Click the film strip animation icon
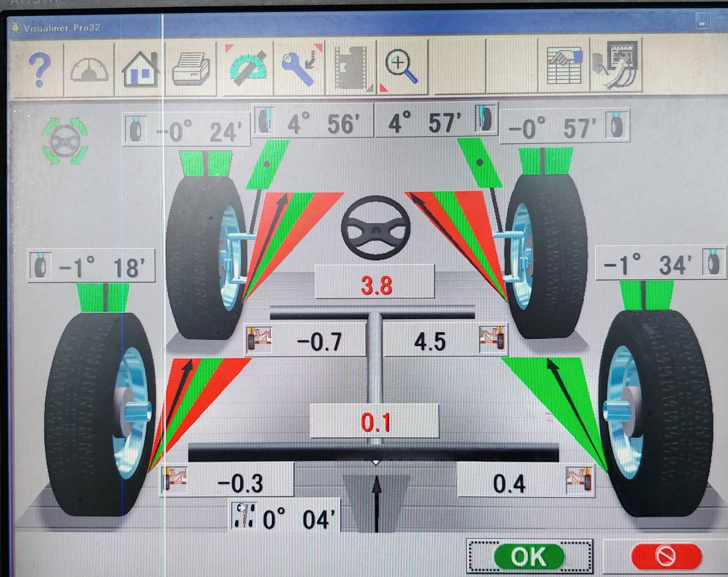 tap(351, 68)
